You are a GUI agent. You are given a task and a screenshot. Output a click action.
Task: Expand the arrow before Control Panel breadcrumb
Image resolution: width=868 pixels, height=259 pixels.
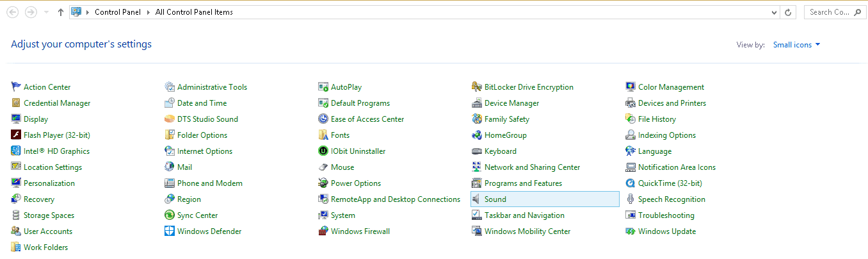click(x=88, y=12)
